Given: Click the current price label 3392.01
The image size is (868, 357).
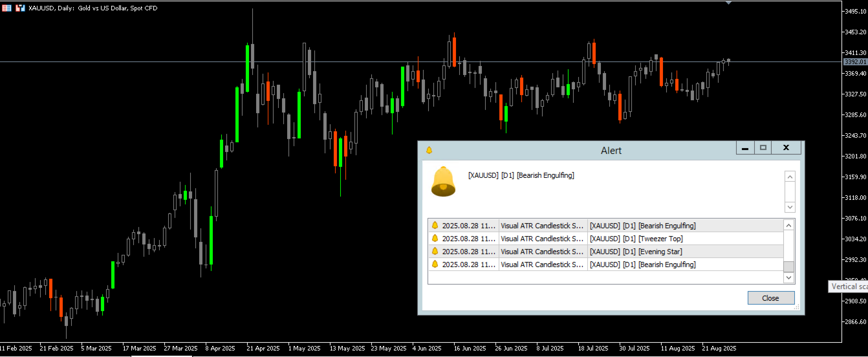Looking at the screenshot, I should [855, 62].
